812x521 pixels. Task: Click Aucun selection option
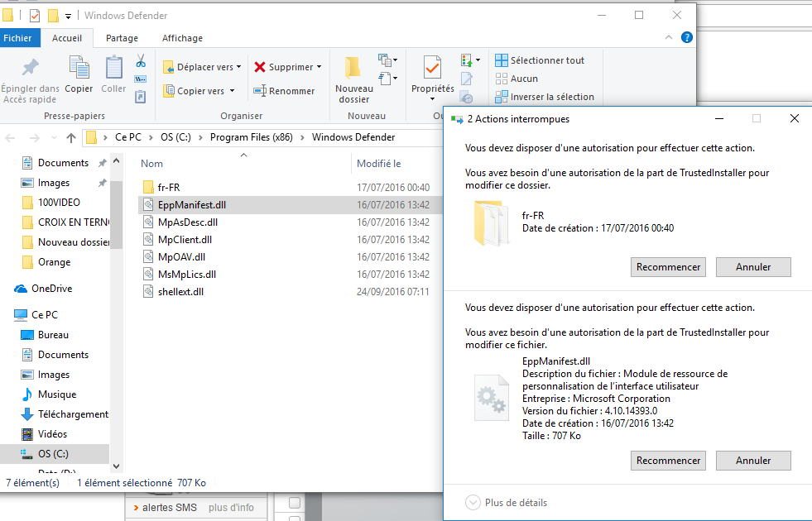coord(517,79)
